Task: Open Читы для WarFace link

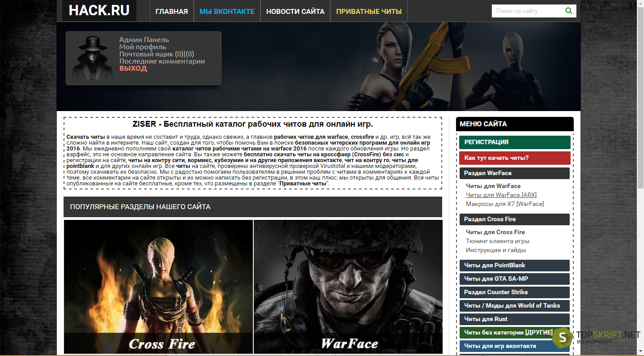Action: [x=493, y=186]
